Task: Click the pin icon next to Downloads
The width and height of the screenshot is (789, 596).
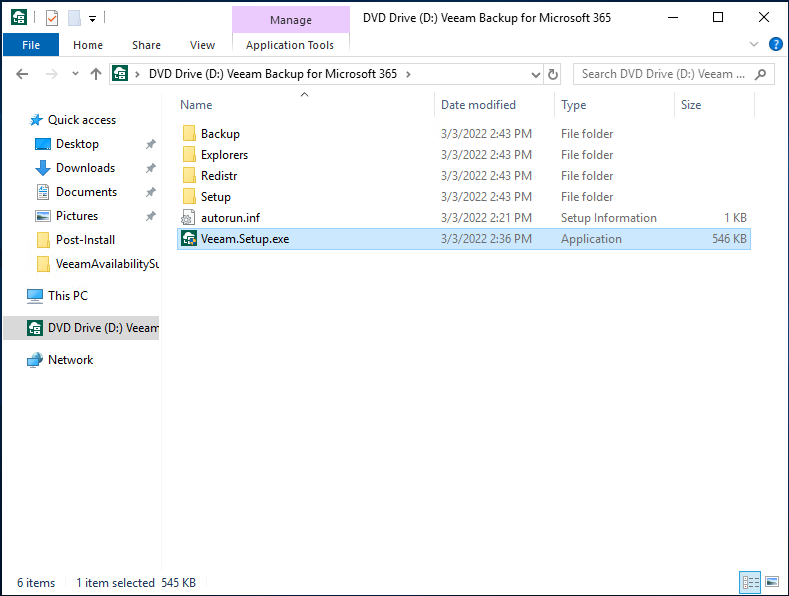Action: click(x=150, y=168)
